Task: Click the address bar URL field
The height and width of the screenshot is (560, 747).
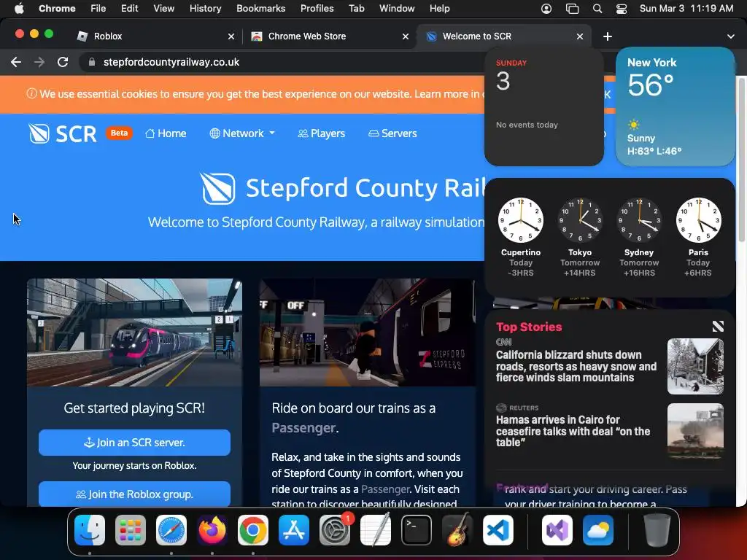Action: [281, 62]
